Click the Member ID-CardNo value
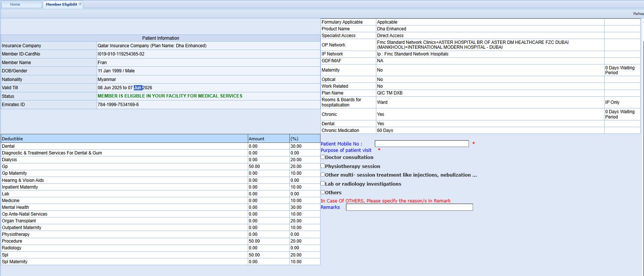644x276 pixels. point(121,54)
